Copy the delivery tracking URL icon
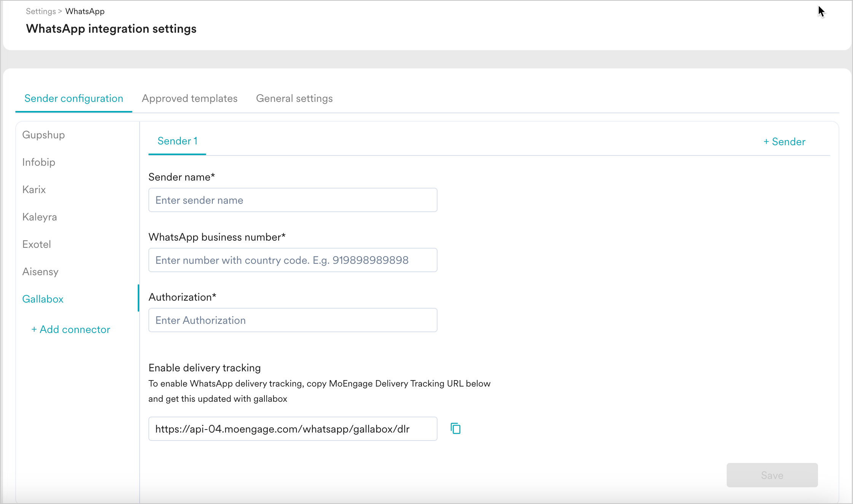Screen dimensions: 853x504 (455, 428)
